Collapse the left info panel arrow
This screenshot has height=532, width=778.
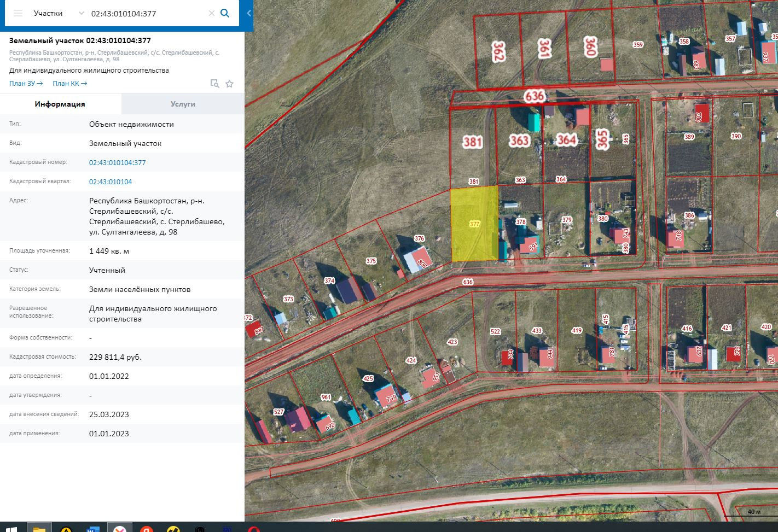(249, 13)
